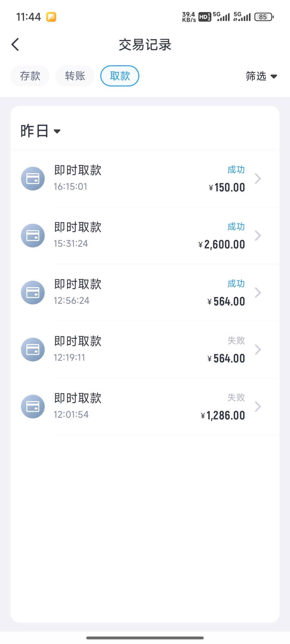Open the 筛选 filter dropdown
Image resolution: width=290 pixels, height=644 pixels.
point(261,76)
